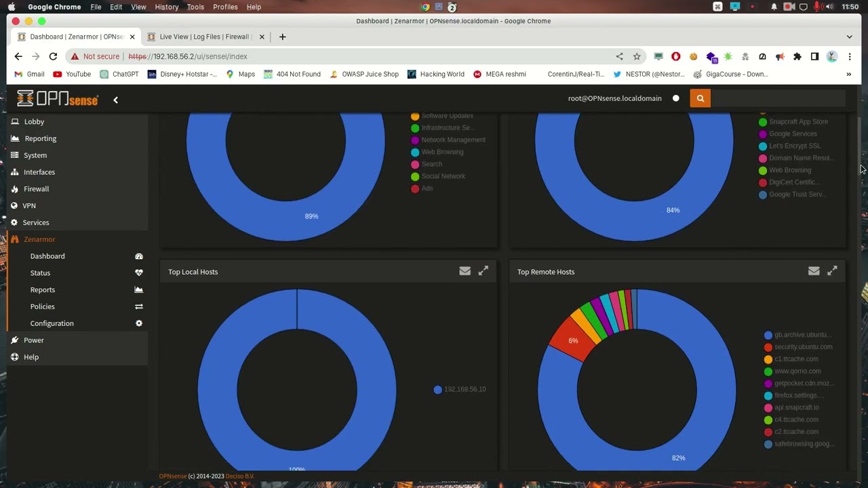This screenshot has width=868, height=488.
Task: Toggle Let's Encrypt SSL legend entry
Action: click(x=789, y=146)
